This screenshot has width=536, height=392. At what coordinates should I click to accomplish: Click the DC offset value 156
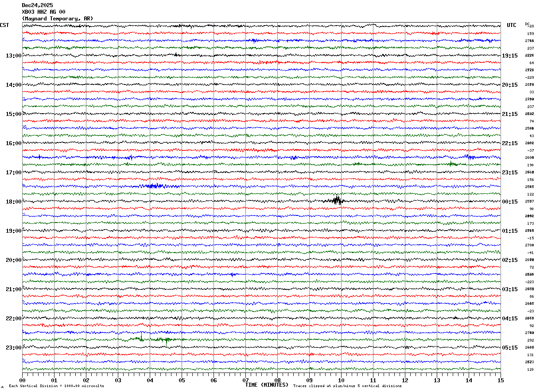pos(530,180)
